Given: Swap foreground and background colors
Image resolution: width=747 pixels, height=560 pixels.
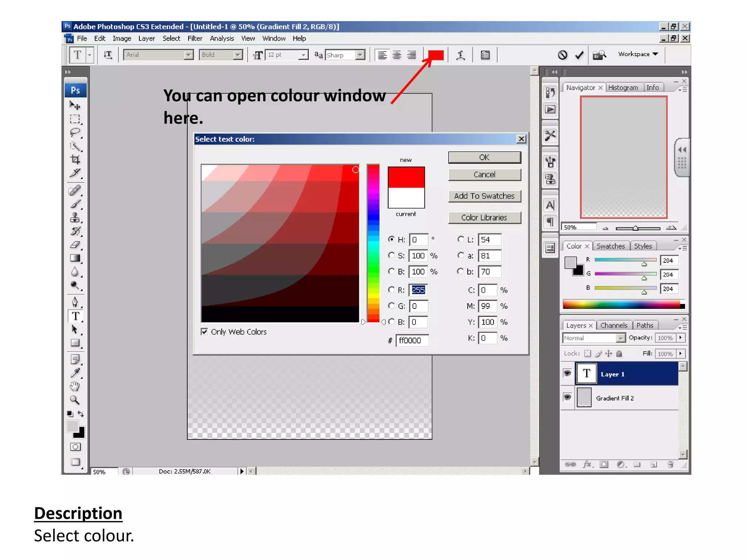Looking at the screenshot, I should coord(81,414).
